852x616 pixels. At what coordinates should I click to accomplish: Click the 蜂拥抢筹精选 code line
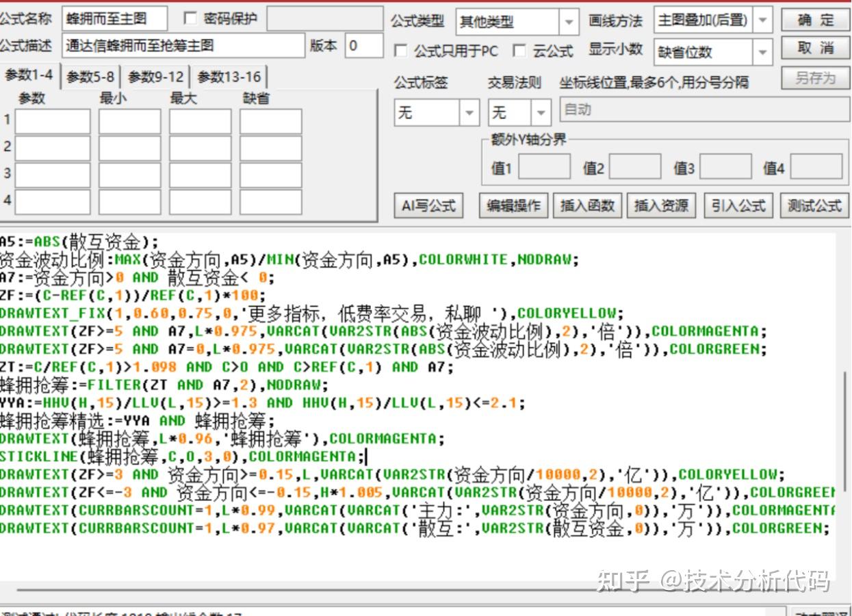coord(138,420)
